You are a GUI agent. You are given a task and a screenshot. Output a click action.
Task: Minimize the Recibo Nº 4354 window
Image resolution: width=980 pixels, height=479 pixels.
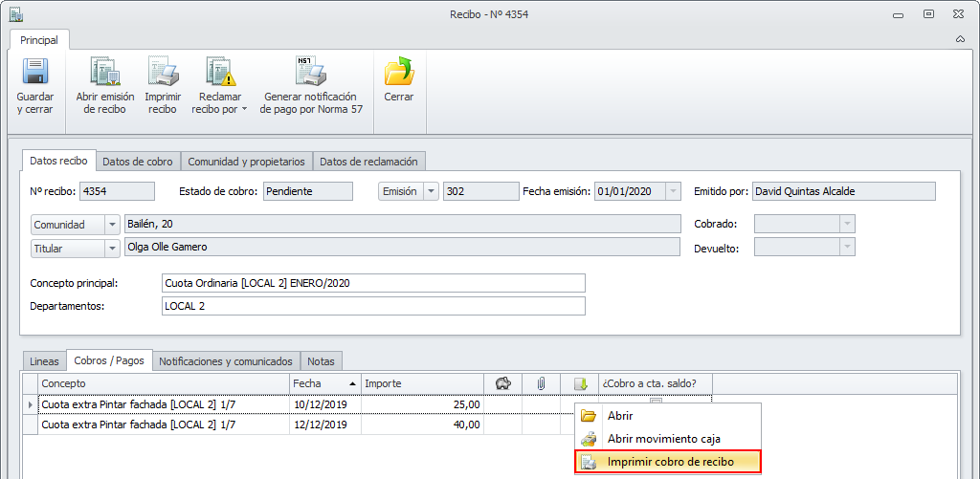point(898,14)
